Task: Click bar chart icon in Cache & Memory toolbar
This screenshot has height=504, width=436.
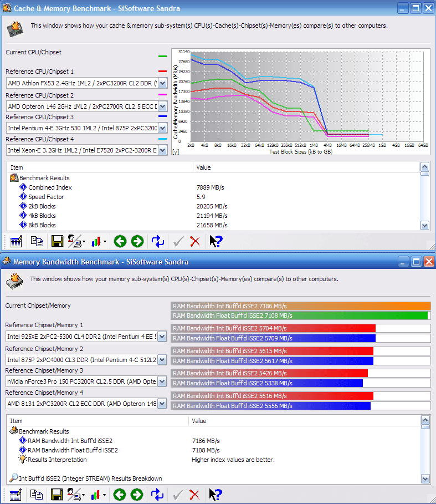Action: [96, 242]
